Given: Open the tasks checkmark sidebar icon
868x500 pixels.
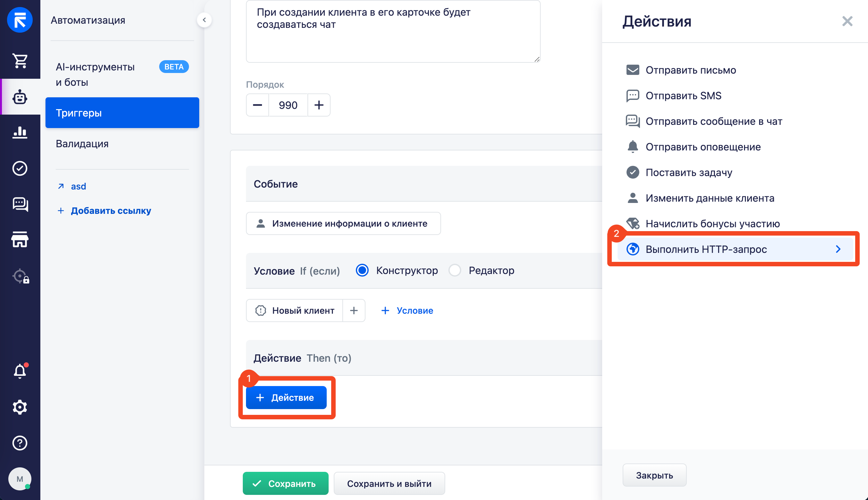Looking at the screenshot, I should click(x=20, y=168).
